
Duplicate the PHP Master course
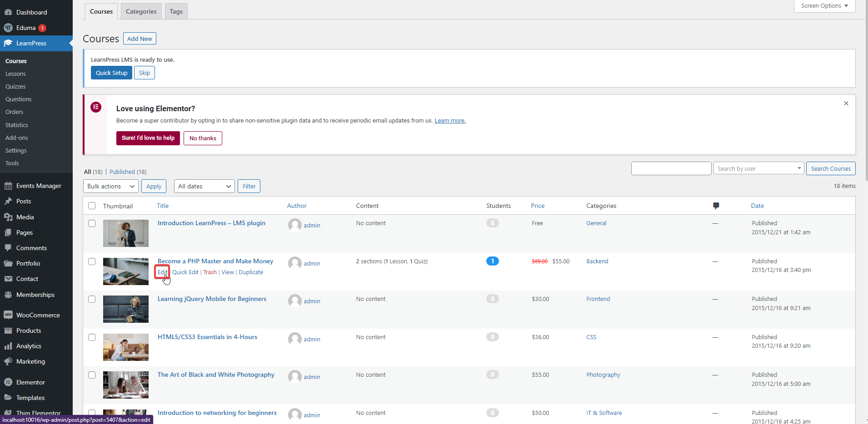coord(251,272)
